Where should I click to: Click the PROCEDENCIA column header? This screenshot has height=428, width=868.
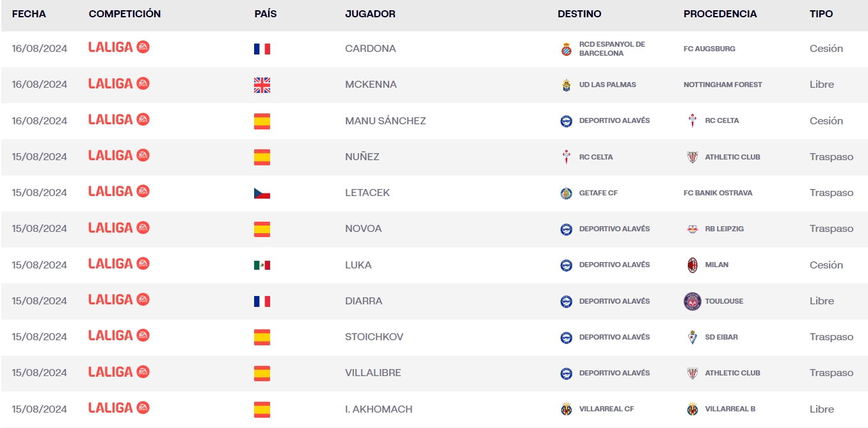(x=720, y=13)
